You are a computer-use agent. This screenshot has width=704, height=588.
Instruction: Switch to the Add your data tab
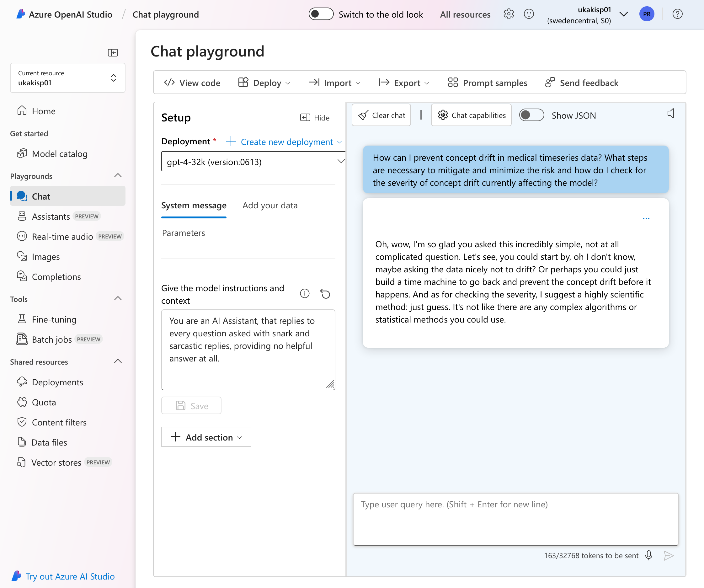pos(270,206)
